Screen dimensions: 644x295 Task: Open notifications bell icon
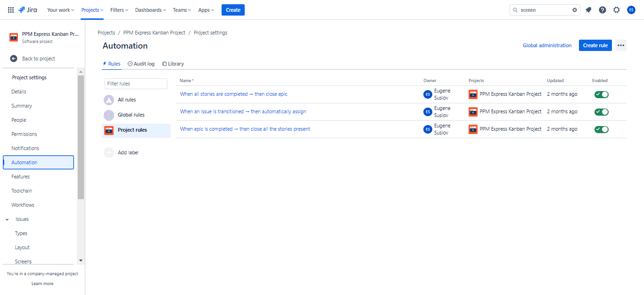[x=588, y=10]
